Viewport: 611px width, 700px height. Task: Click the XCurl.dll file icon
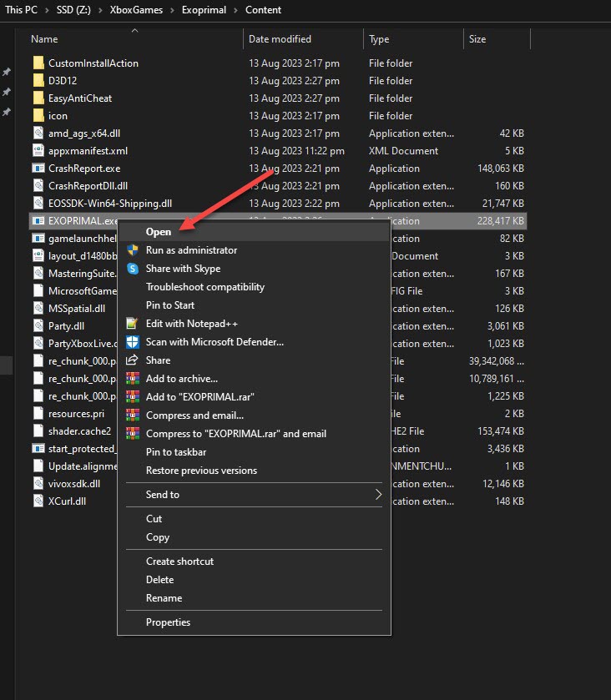tap(39, 501)
